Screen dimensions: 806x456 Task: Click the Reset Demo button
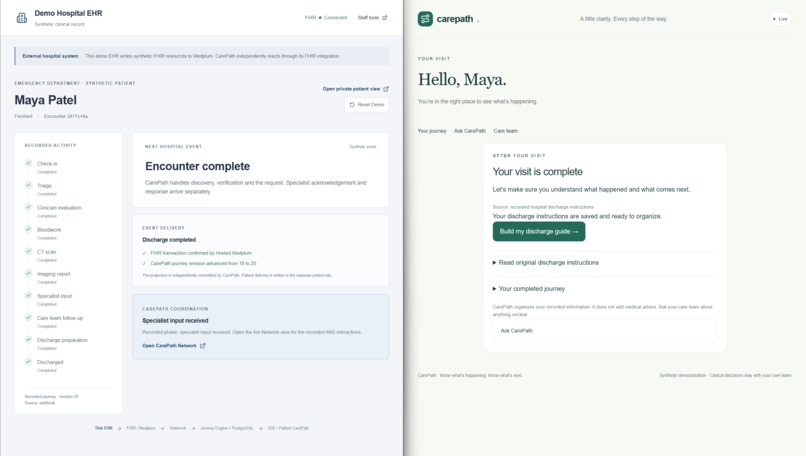pos(367,104)
